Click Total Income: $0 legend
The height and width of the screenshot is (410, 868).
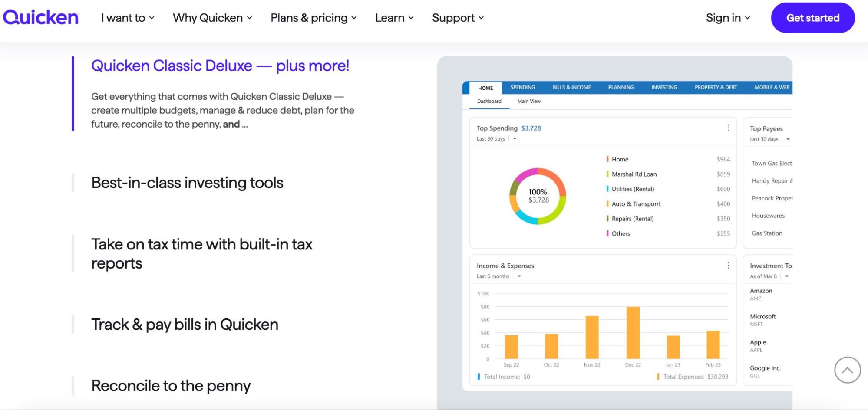[x=504, y=377]
